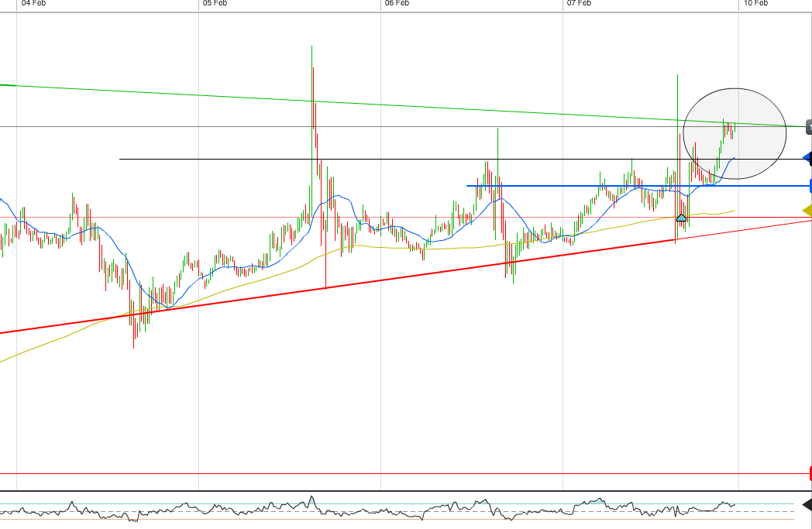Select the blue price arrow marker on right axis
812x529 pixels.
click(807, 158)
